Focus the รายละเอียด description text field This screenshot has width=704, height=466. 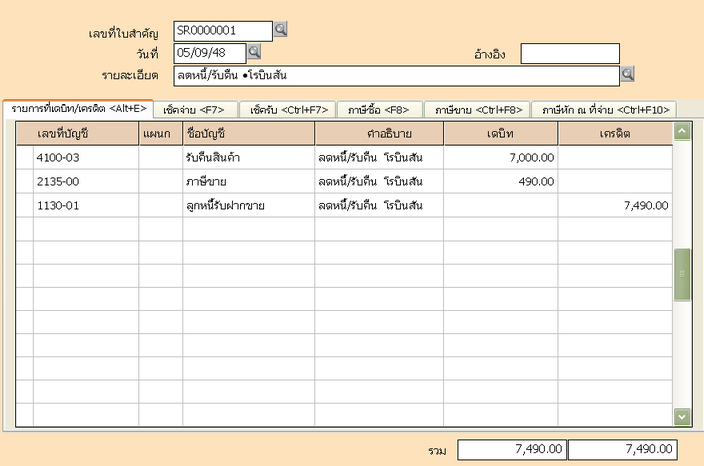[395, 75]
